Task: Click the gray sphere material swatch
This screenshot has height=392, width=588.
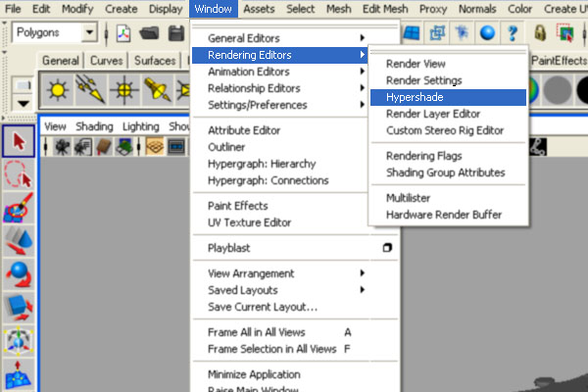Action: tap(558, 90)
